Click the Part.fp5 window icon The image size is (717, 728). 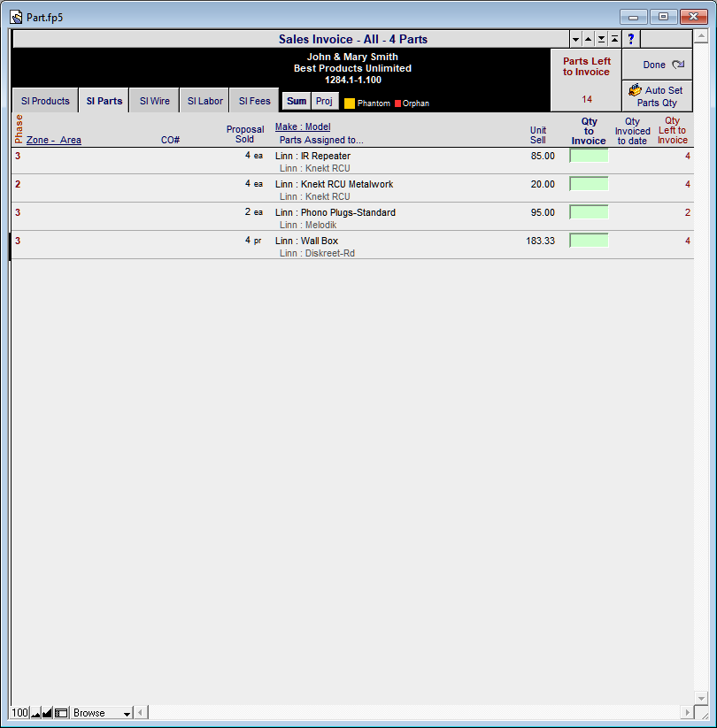coord(16,17)
